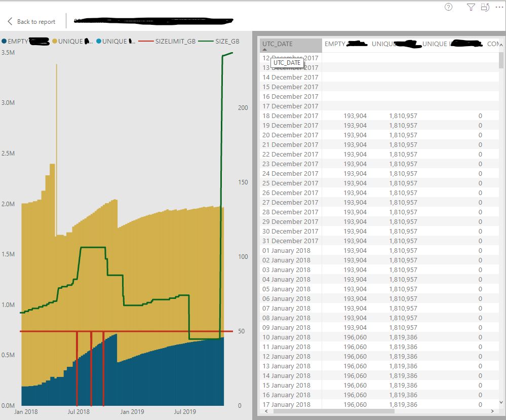Click the UTC_DATE tooltip popup
This screenshot has height=420, width=506.
coord(287,63)
